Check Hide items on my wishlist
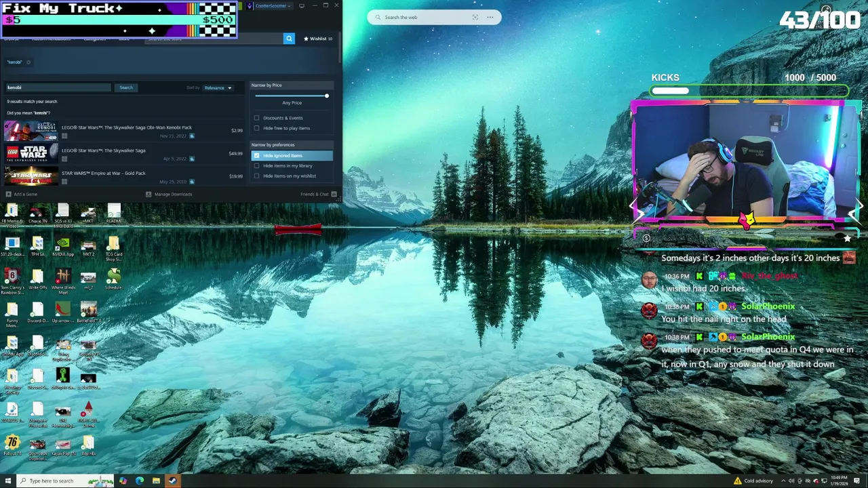The image size is (868, 488). coord(256,176)
